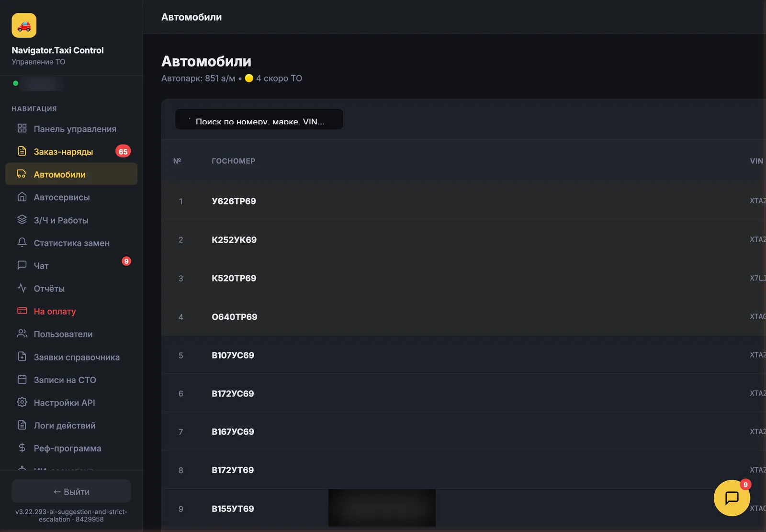This screenshot has width=766, height=532.
Task: Open Панель управления dashboard icon
Action: click(22, 128)
